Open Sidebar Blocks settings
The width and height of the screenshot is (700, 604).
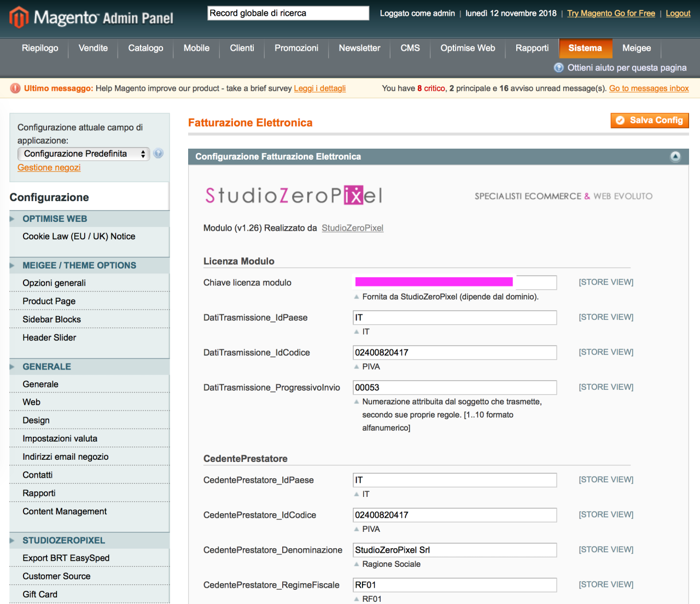[51, 319]
